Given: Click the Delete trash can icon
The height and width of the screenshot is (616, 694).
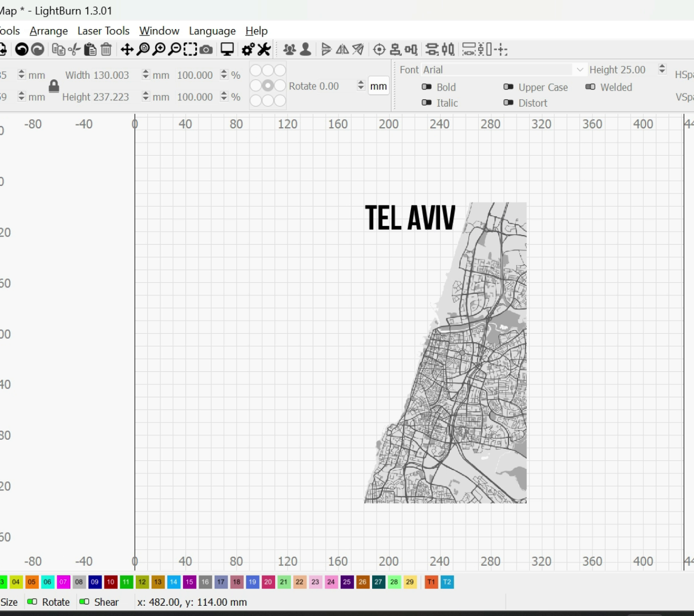Looking at the screenshot, I should coord(106,50).
